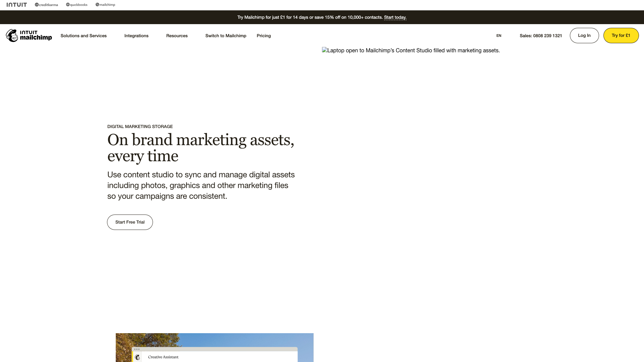Choose Switch to Mailchimp in the navigation

click(225, 36)
